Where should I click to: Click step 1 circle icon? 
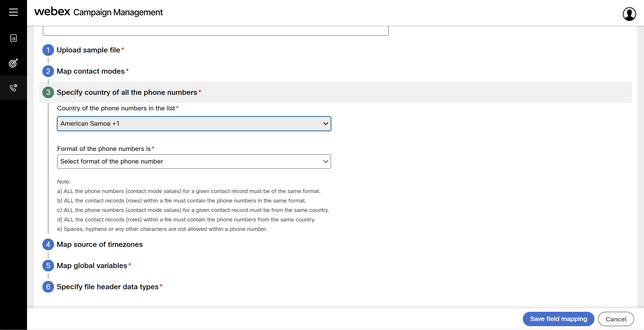[x=48, y=50]
